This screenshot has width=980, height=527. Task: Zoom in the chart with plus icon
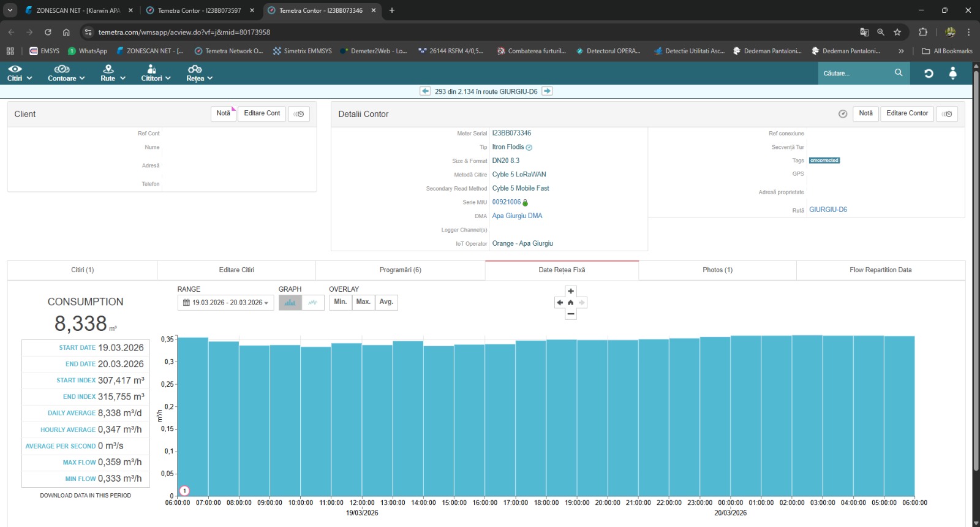[571, 291]
